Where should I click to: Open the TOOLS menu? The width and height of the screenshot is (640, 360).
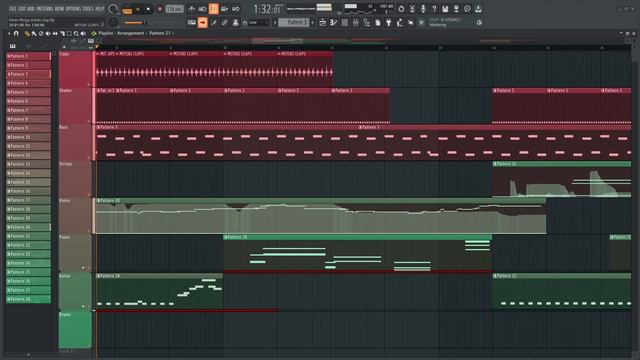(87, 9)
